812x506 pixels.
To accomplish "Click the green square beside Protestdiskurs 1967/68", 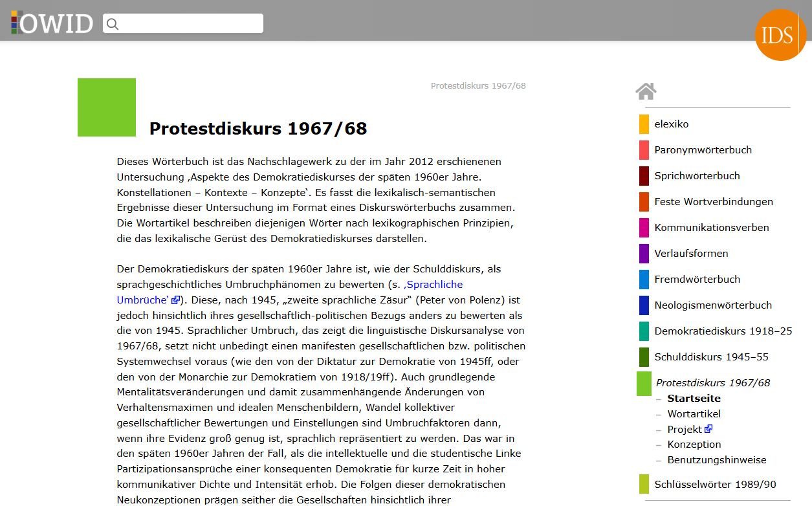I will [x=644, y=383].
